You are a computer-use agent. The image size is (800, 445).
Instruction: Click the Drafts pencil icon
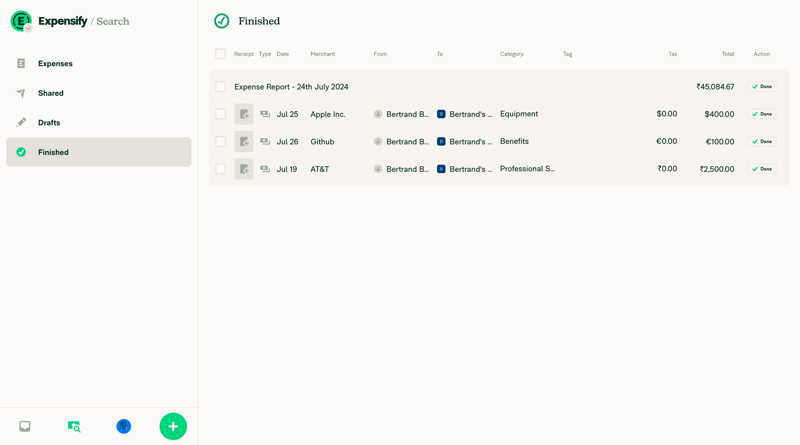point(21,122)
